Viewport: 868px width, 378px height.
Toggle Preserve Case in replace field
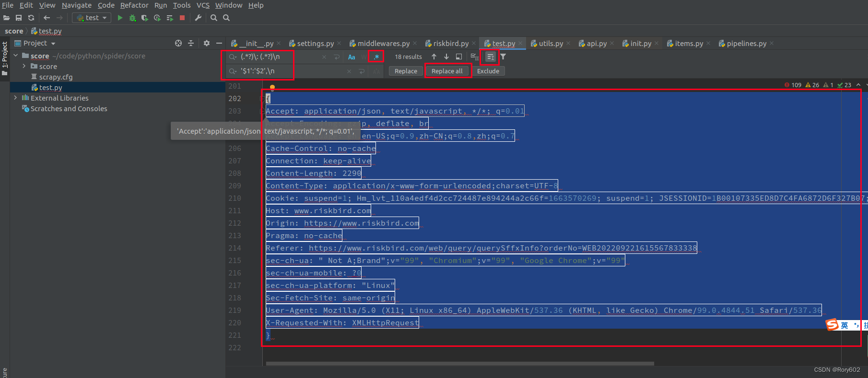[376, 71]
